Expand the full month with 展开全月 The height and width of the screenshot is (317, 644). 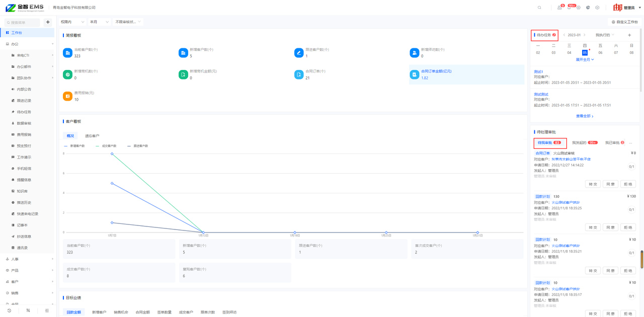585,59
